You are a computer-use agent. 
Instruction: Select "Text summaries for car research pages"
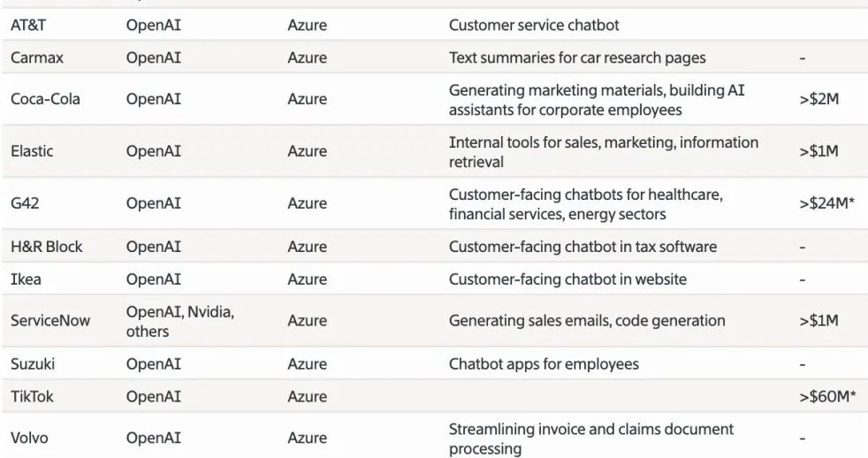577,58
